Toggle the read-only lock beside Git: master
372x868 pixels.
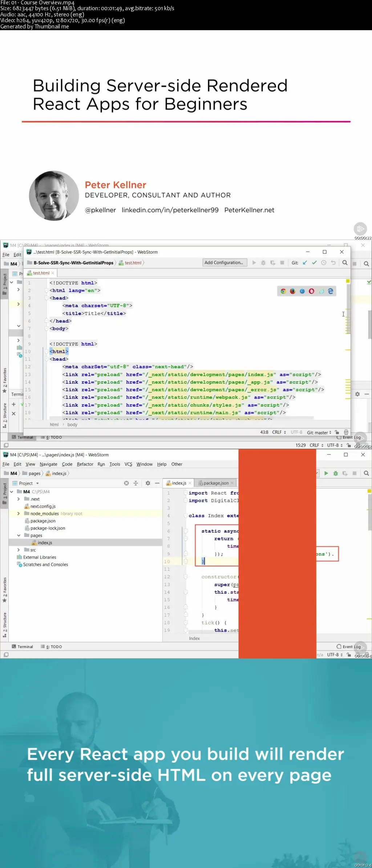click(337, 432)
